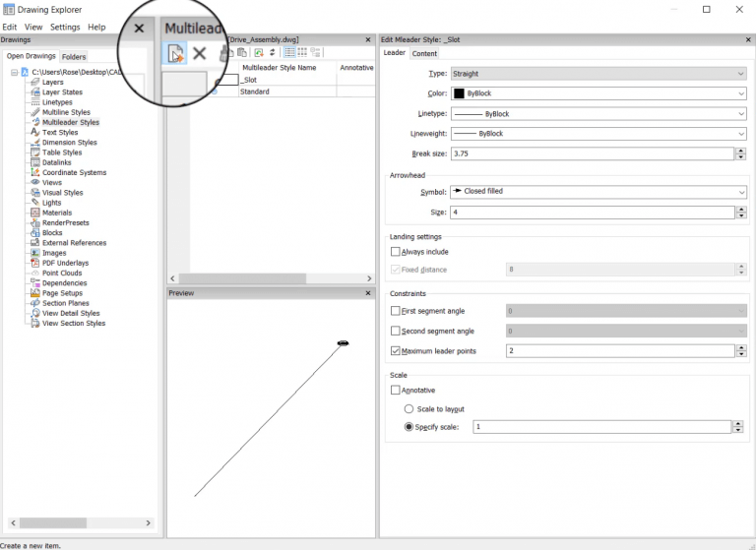Enable the Annotative scale checkbox
This screenshot has height=550, width=756.
click(396, 390)
